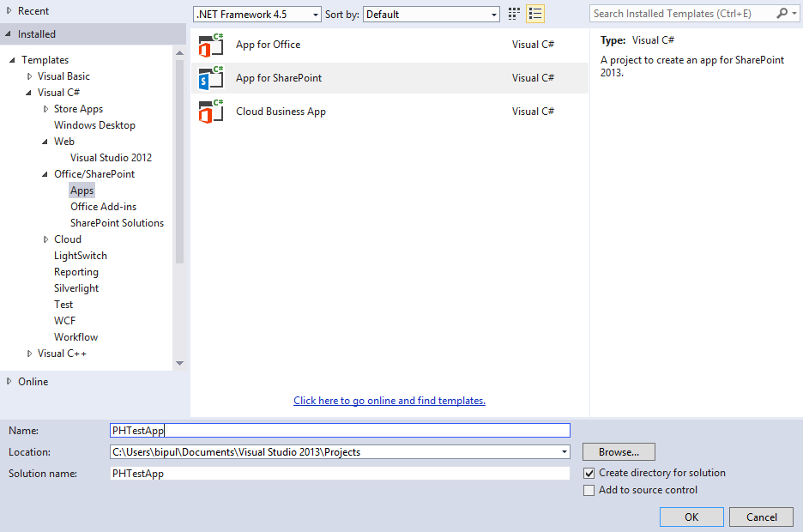The width and height of the screenshot is (803, 532).
Task: Select Office Add-ins tree item
Action: tap(104, 207)
